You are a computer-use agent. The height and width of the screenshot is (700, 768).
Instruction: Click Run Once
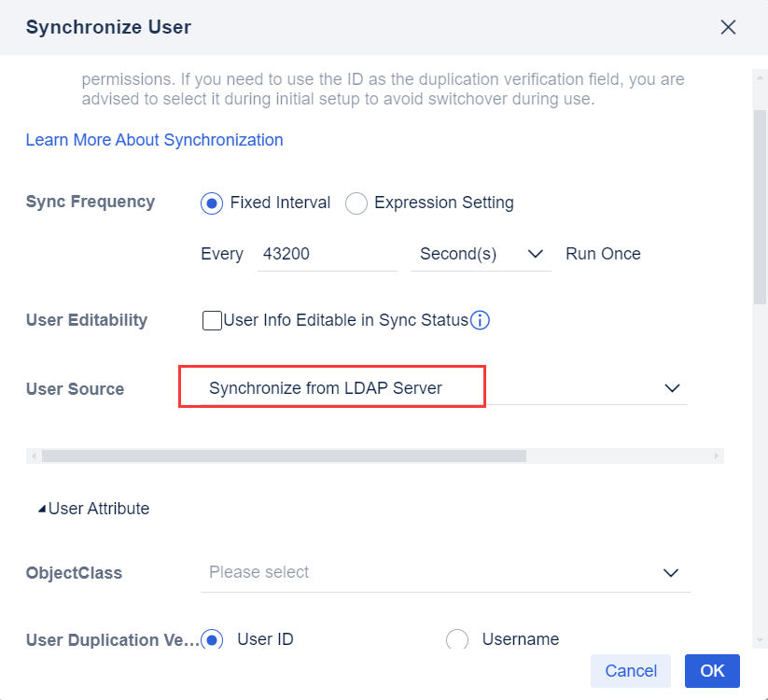(x=603, y=253)
